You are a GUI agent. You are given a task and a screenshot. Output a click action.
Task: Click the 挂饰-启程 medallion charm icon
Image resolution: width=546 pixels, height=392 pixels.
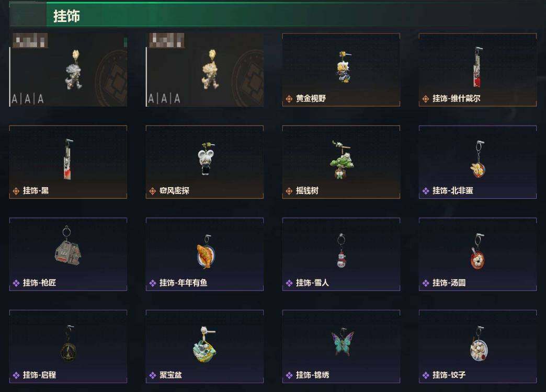tap(69, 344)
